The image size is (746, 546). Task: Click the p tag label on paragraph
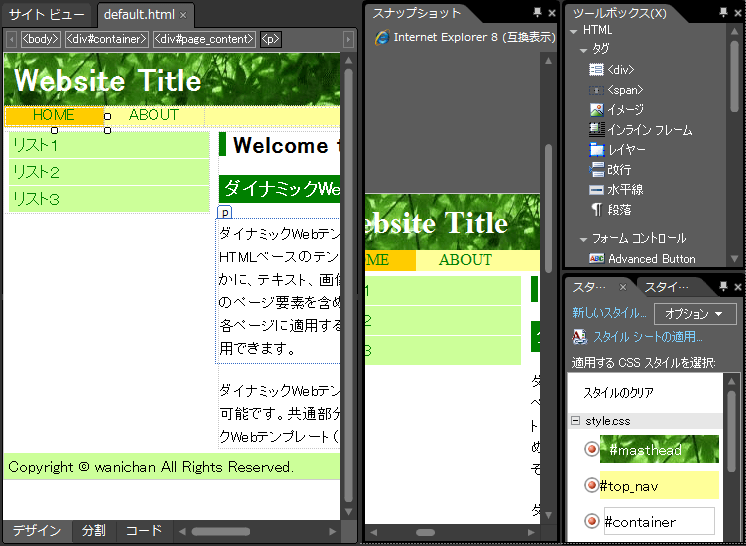[225, 212]
